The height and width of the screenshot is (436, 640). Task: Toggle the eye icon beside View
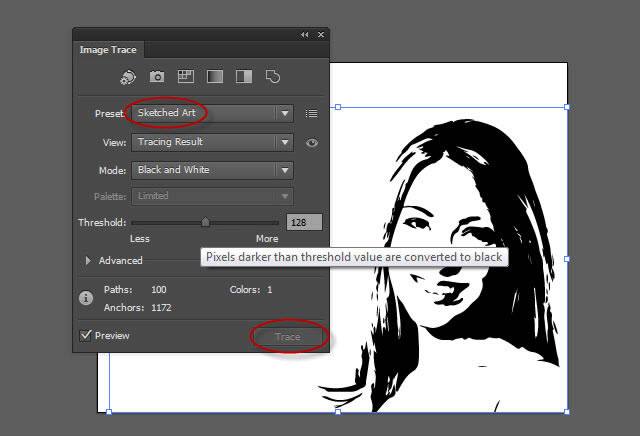coord(312,143)
